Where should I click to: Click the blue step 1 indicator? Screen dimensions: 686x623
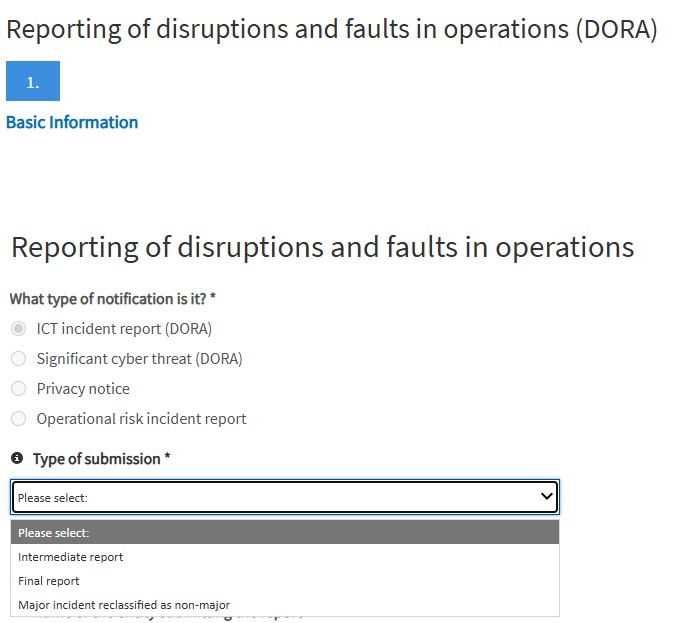pyautogui.click(x=33, y=82)
